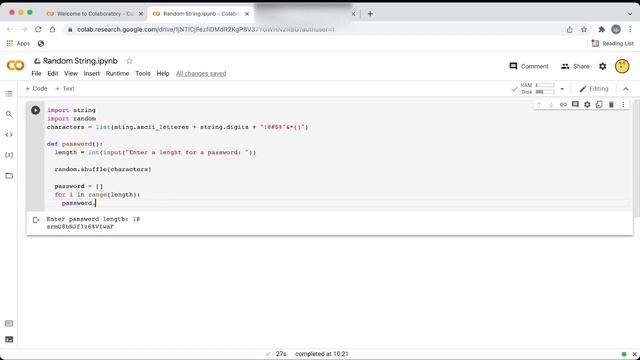
Task: Run the code cell
Action: [36, 110]
